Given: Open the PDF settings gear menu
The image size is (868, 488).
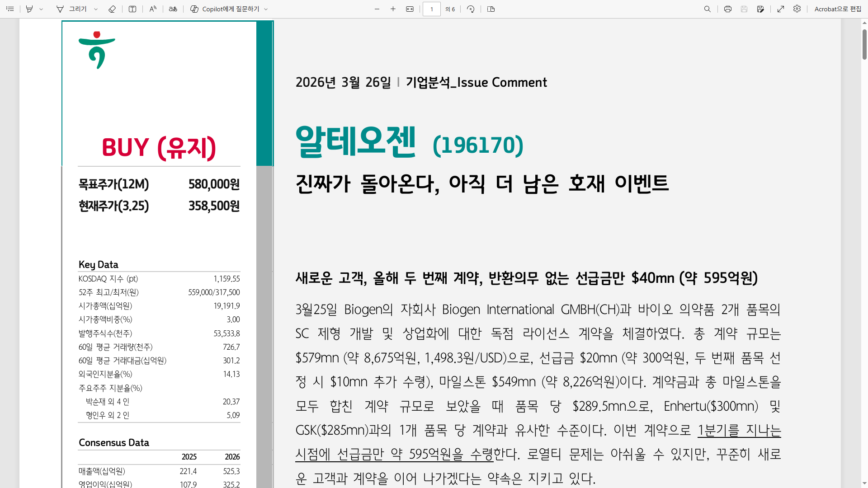Looking at the screenshot, I should 797,9.
